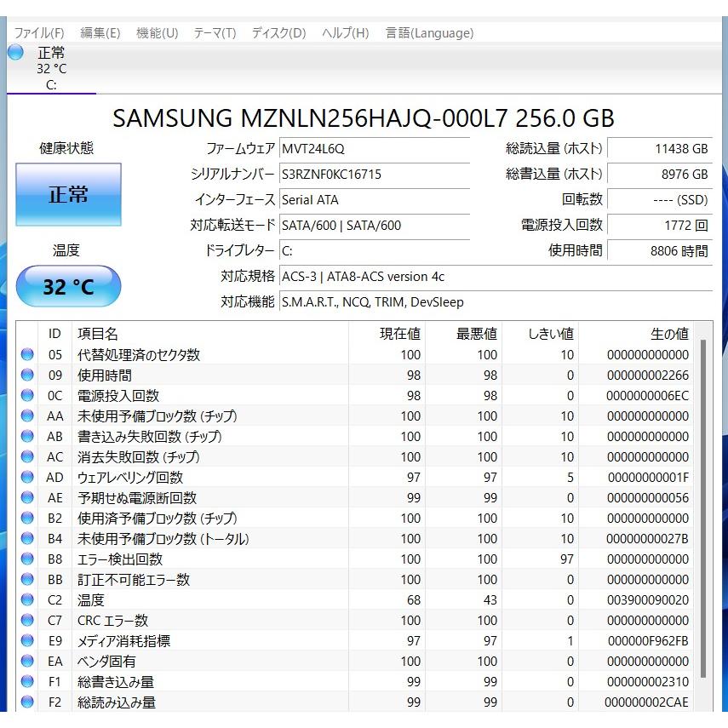This screenshot has height=728, width=728.
Task: Click the ドライブレター field showing C:
Action: 375,250
